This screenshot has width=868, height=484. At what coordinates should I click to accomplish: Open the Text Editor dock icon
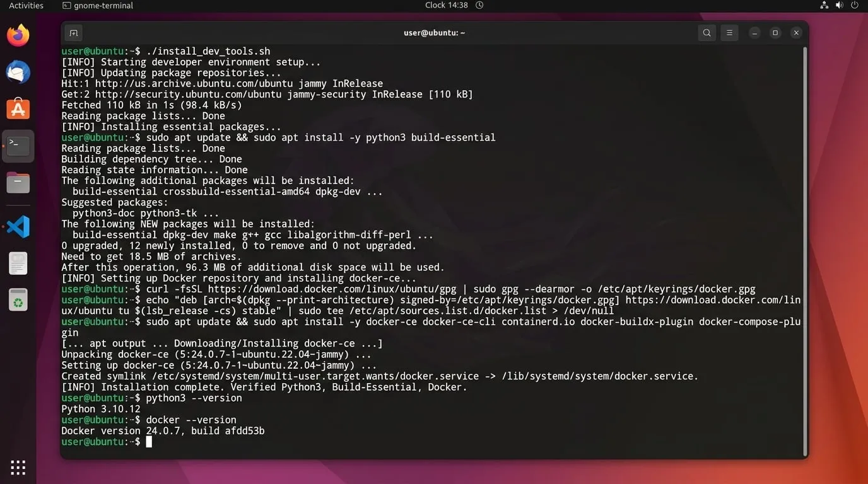coord(18,263)
